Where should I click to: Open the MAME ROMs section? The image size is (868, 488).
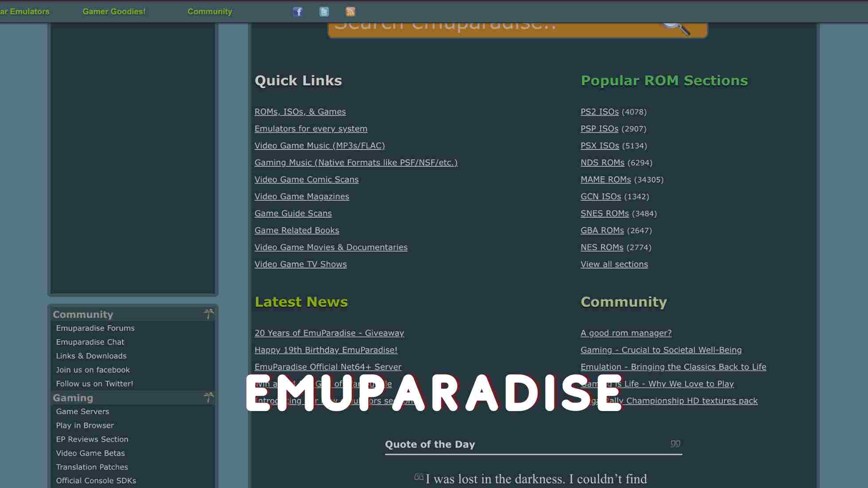point(605,180)
